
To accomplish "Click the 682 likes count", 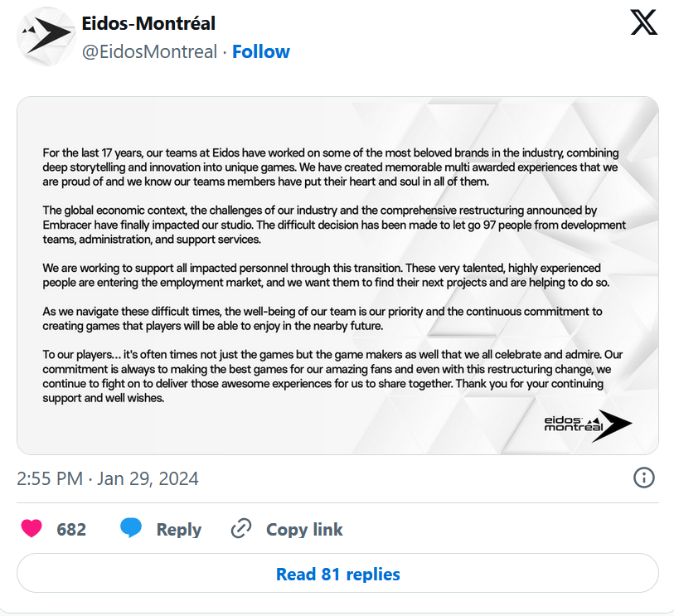I will click(x=71, y=529).
